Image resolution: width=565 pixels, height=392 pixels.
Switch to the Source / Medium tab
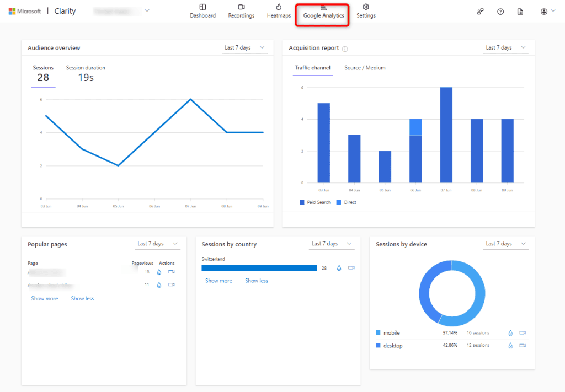(365, 68)
